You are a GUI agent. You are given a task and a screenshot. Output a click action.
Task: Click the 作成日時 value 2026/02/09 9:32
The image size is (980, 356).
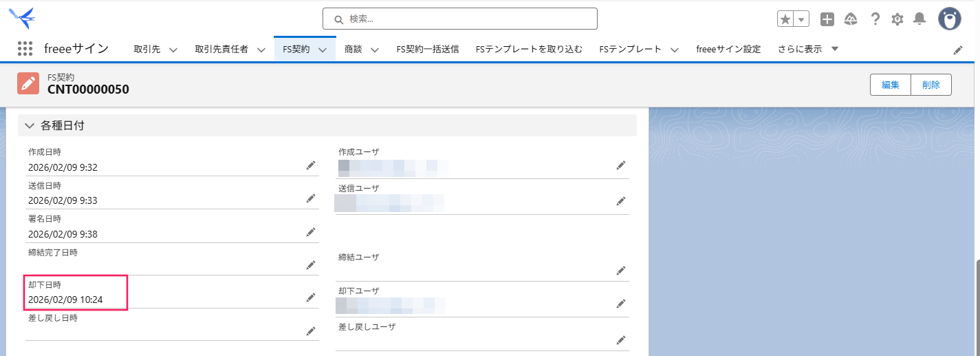click(x=63, y=167)
